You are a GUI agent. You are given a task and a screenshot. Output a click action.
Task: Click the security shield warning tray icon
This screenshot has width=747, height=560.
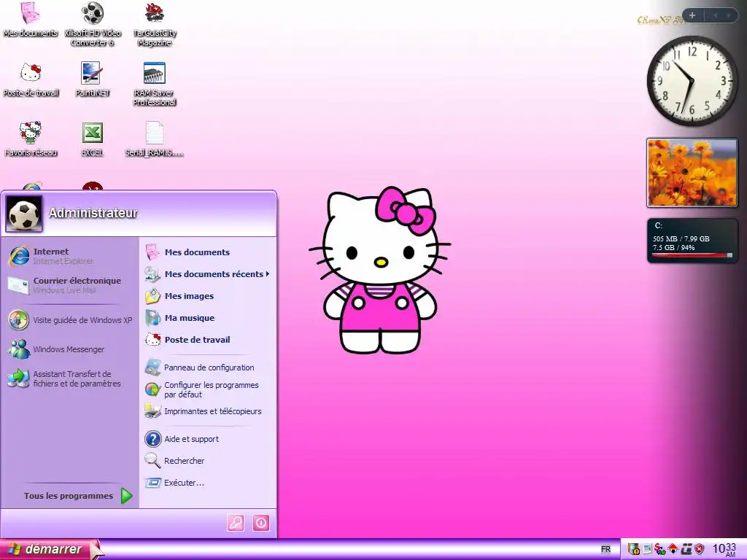coord(634,549)
